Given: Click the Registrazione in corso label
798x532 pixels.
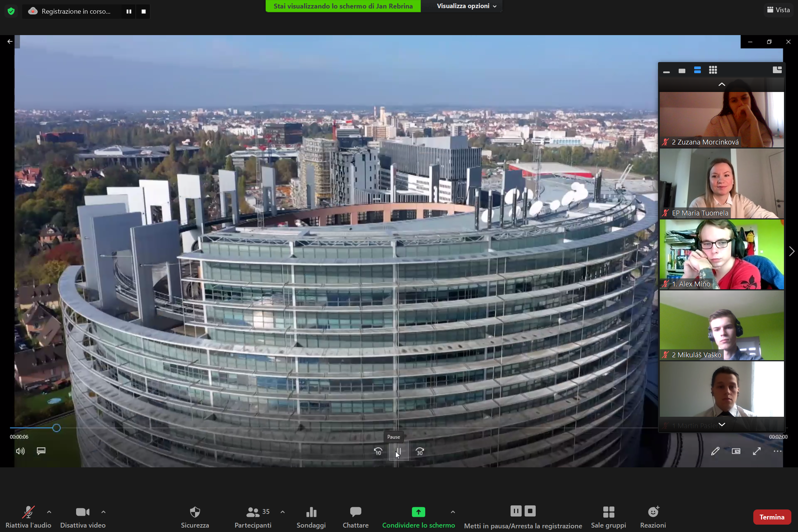Looking at the screenshot, I should coord(76,11).
